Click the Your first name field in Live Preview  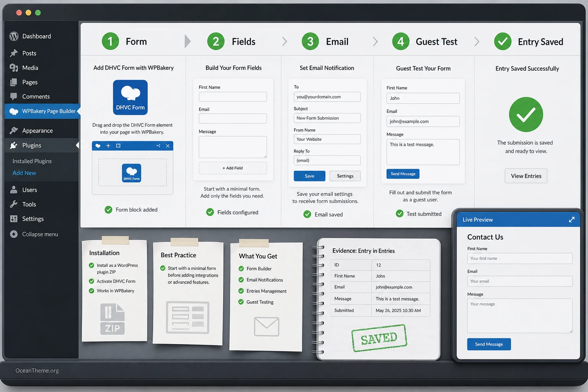520,258
